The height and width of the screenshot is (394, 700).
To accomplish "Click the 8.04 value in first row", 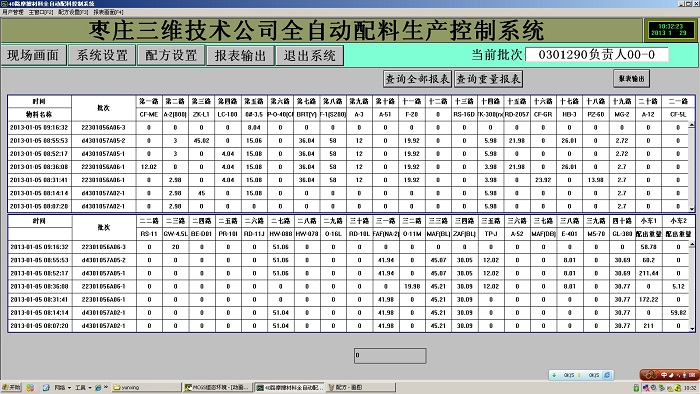I will point(254,128).
